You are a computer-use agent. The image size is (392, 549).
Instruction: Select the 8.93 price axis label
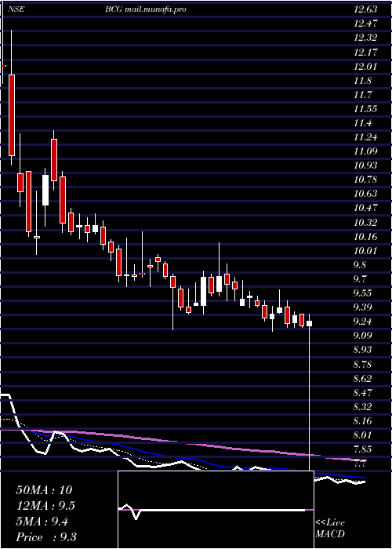pyautogui.click(x=362, y=350)
